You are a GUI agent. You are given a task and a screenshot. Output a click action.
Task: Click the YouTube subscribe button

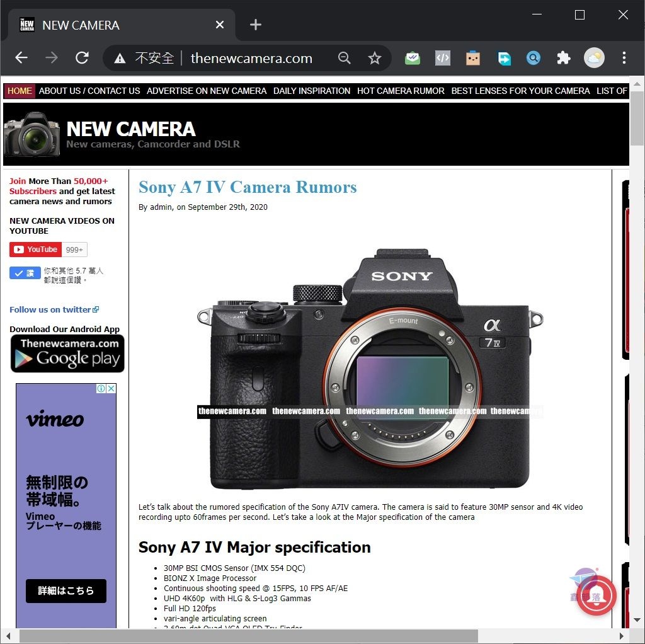(35, 250)
